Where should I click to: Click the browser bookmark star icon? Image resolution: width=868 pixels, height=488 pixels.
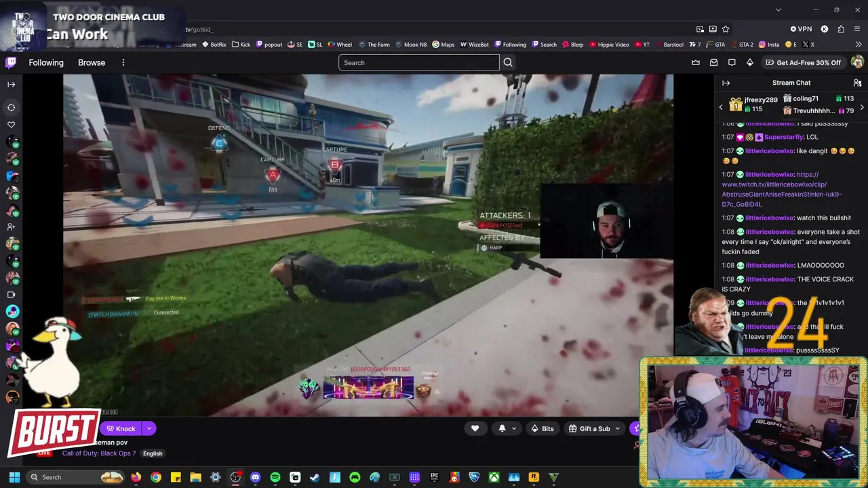point(726,29)
